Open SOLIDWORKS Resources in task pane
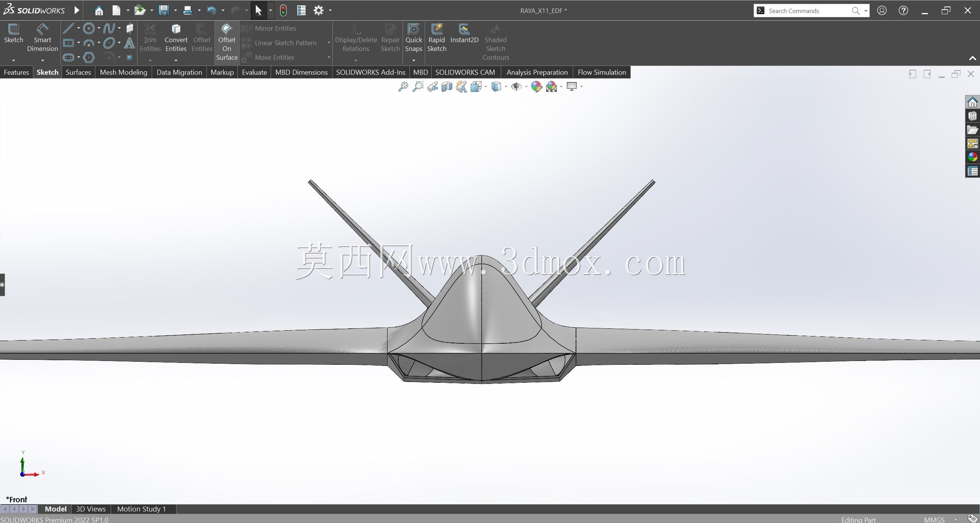Viewport: 980px width, 523px height. [x=972, y=102]
